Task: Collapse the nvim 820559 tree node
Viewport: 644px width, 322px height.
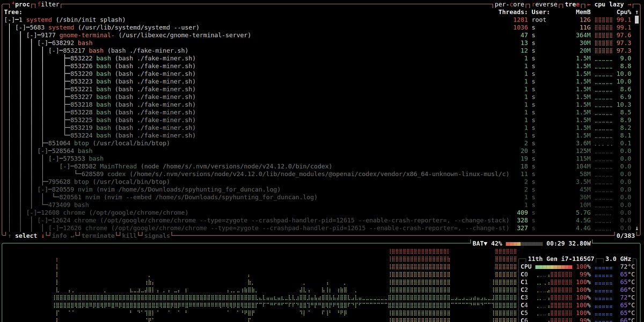Action: point(43,189)
